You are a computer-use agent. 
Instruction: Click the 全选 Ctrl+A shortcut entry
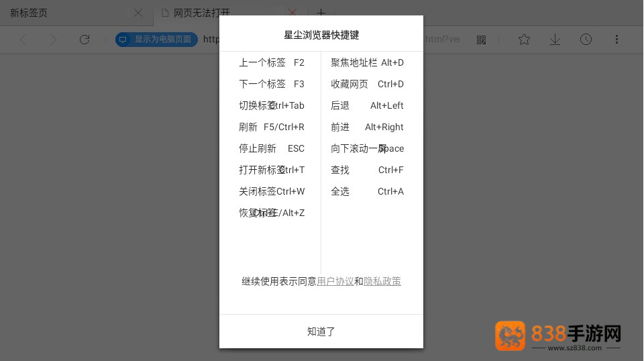(367, 191)
